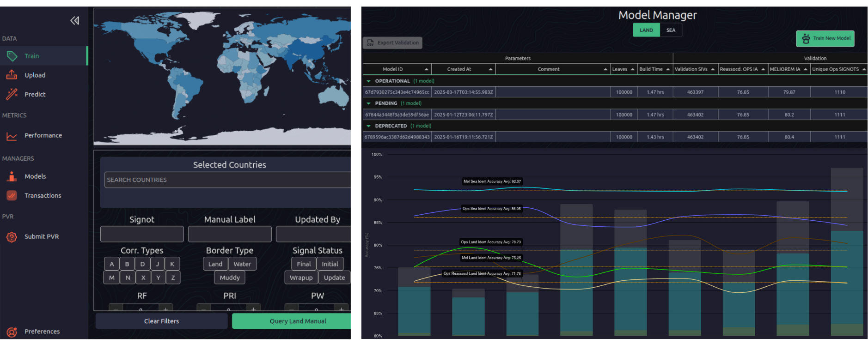Click robot icon on Train New Model
This screenshot has width=868, height=350.
(806, 39)
